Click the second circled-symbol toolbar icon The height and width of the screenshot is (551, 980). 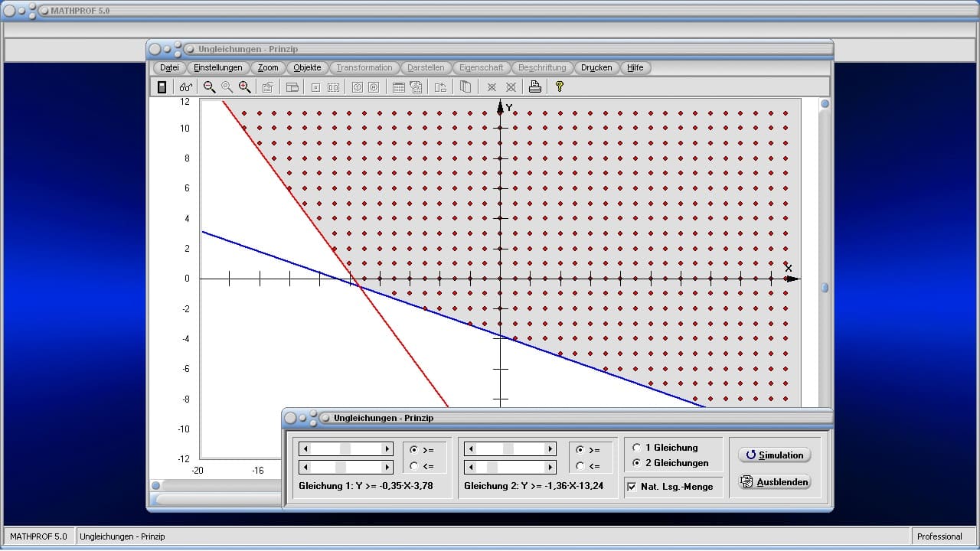pyautogui.click(x=374, y=87)
